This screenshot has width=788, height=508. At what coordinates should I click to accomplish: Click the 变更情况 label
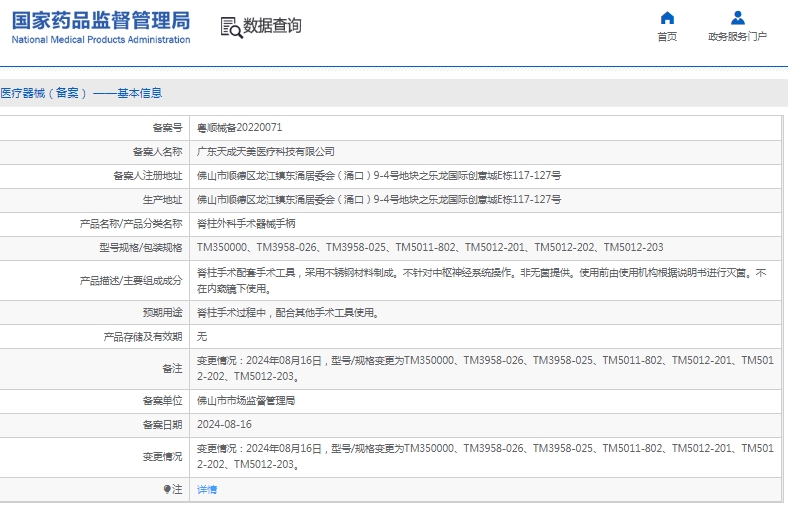pyautogui.click(x=162, y=457)
